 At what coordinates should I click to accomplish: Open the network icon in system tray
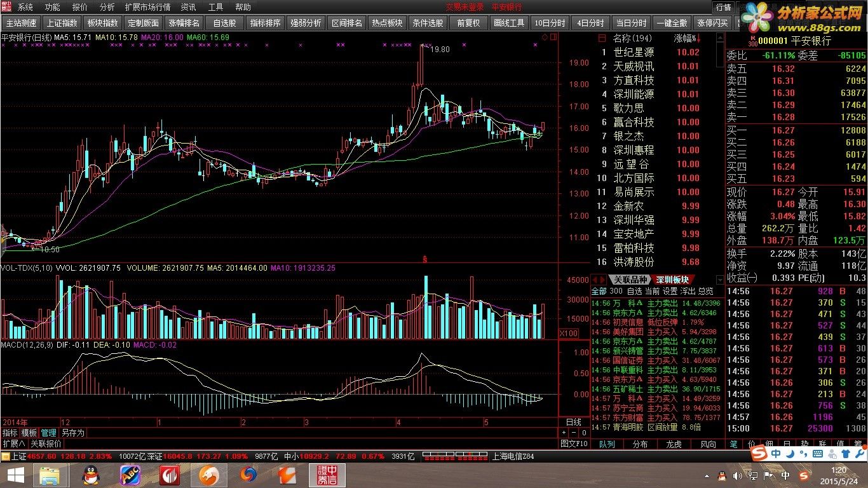[754, 475]
